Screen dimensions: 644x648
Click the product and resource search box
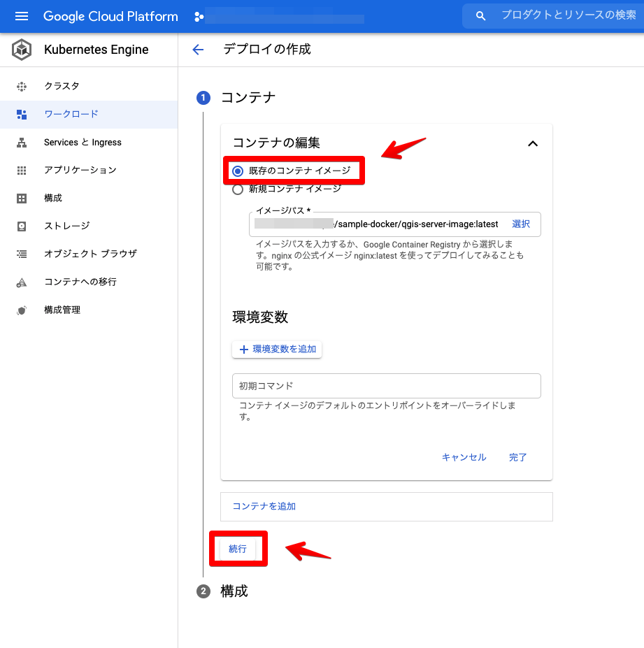553,15
